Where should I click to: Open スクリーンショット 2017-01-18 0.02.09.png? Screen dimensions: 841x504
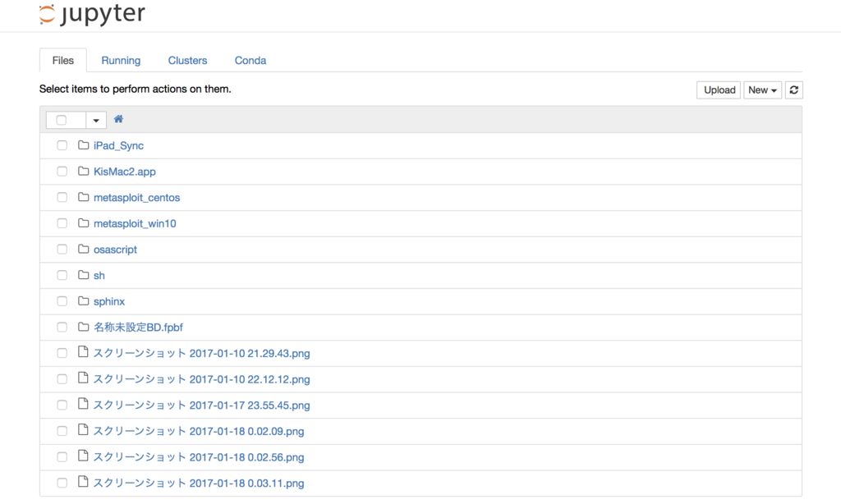pos(199,431)
